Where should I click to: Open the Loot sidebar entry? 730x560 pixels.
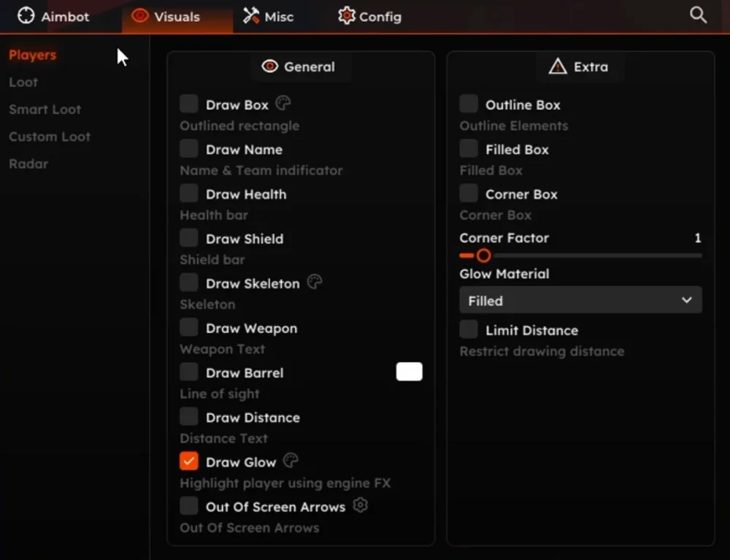pos(23,83)
